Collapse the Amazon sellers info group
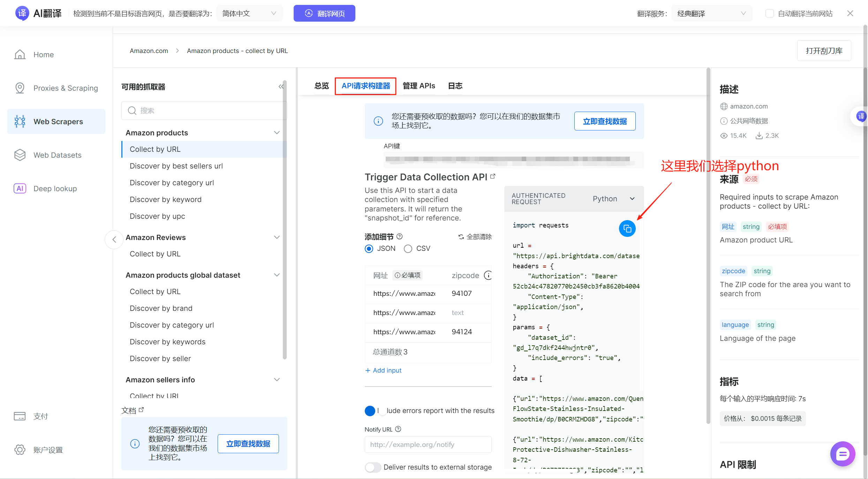 (x=277, y=380)
